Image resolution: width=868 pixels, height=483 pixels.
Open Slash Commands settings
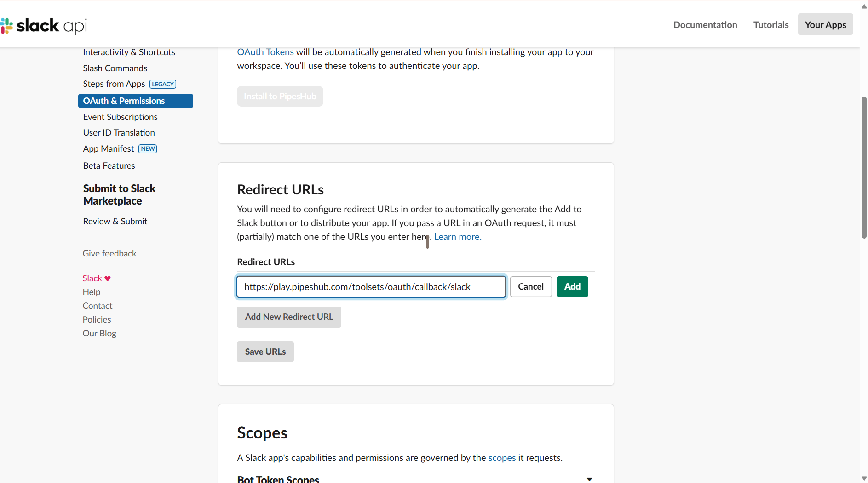click(115, 68)
